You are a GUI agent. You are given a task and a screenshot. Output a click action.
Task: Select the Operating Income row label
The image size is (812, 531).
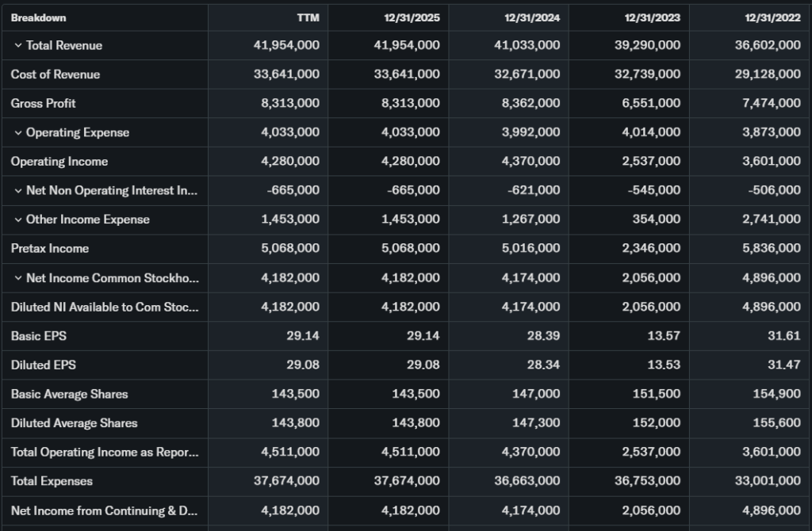[59, 162]
